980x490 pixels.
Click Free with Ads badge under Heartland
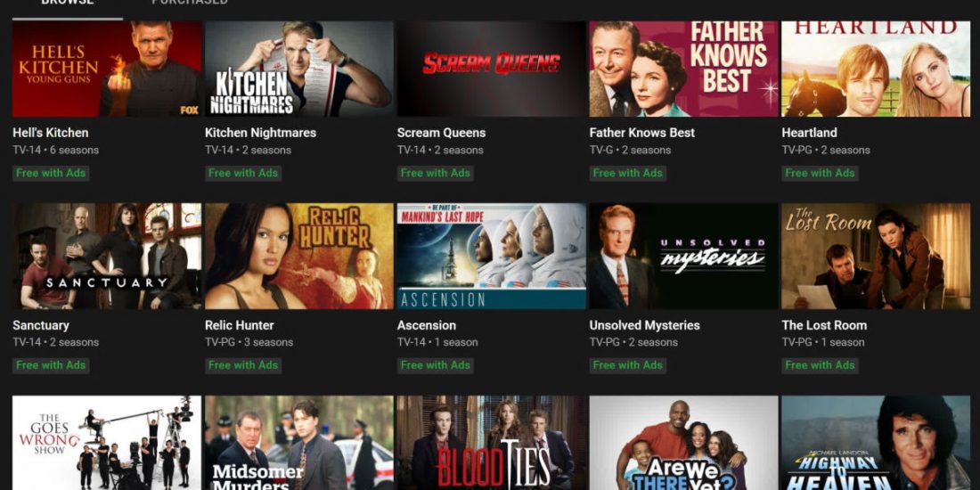(x=820, y=173)
